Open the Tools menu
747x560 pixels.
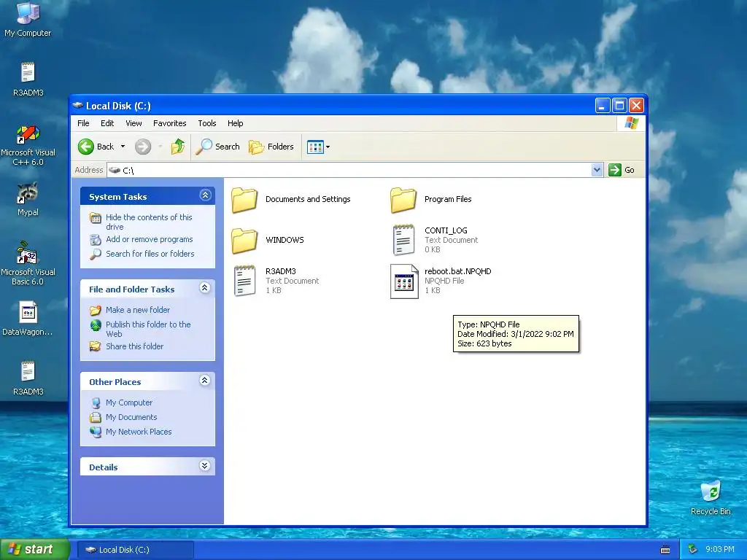pos(207,123)
